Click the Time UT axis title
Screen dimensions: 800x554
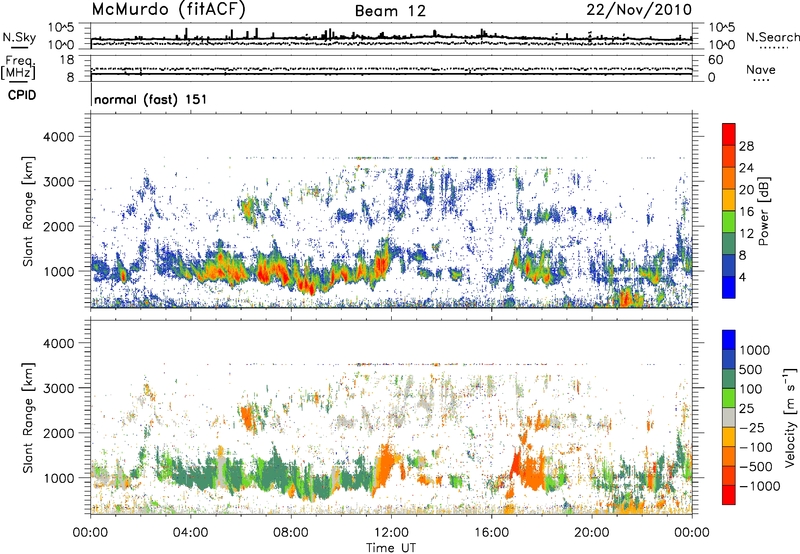[x=391, y=548]
